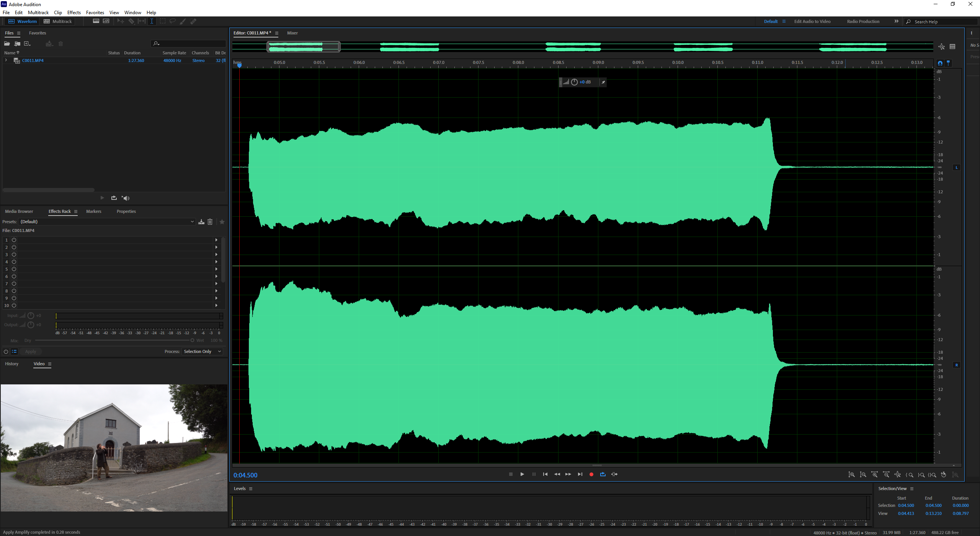Click the Record button in transport

tap(591, 474)
